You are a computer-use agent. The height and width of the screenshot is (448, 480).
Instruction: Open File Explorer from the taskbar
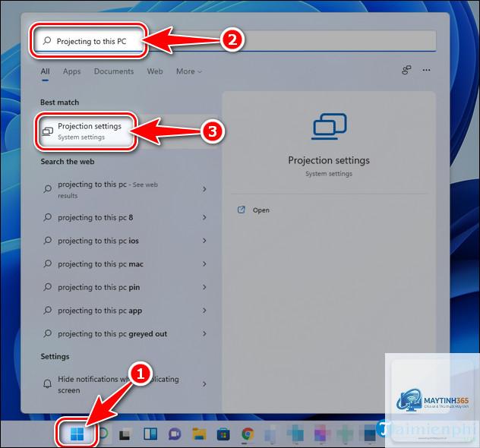tap(199, 434)
